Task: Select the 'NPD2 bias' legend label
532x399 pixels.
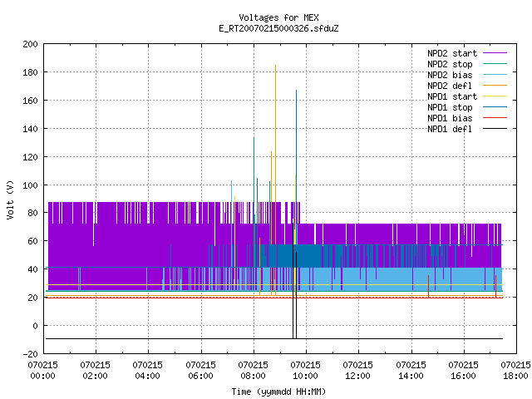Action: point(450,75)
